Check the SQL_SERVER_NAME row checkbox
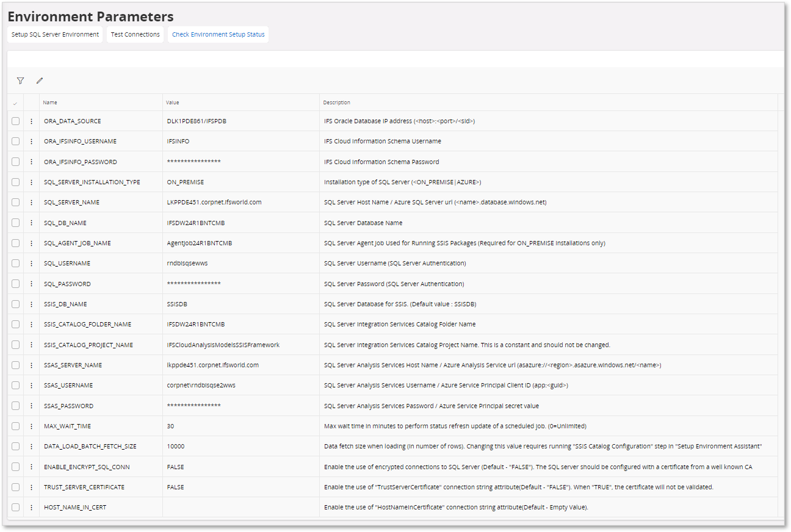Viewport: 791px width, 532px height. [x=15, y=202]
